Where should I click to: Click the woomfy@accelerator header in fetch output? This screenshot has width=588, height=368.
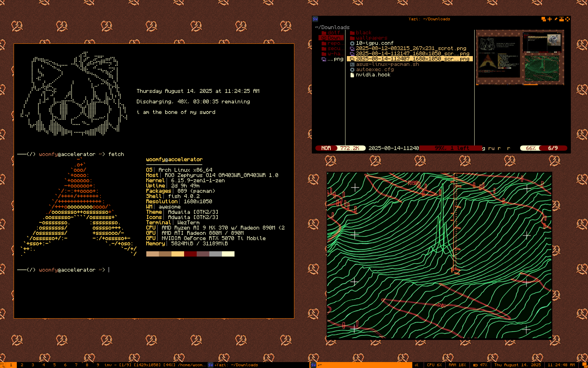(174, 159)
